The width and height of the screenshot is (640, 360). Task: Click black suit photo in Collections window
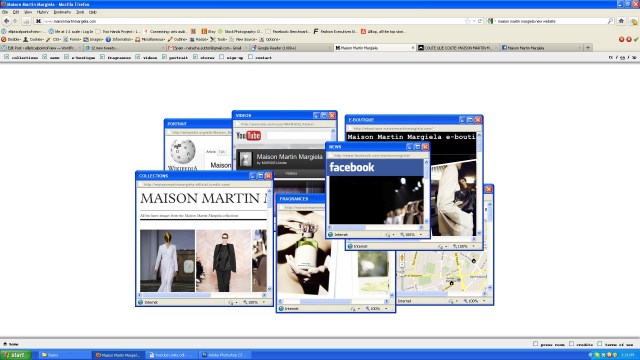coord(224,261)
